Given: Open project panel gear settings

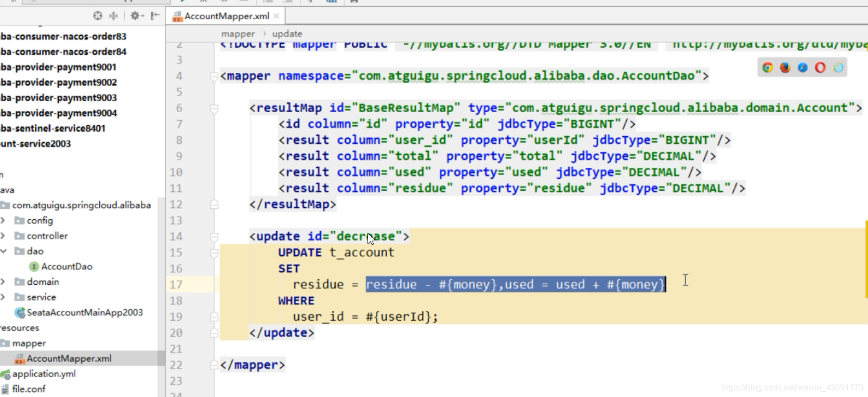Looking at the screenshot, I should point(137,16).
